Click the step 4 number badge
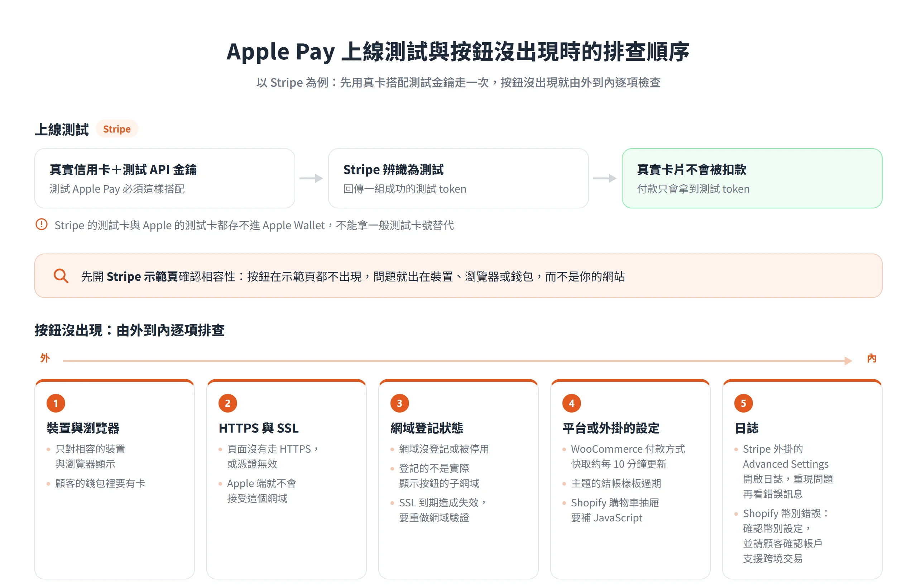 [571, 403]
